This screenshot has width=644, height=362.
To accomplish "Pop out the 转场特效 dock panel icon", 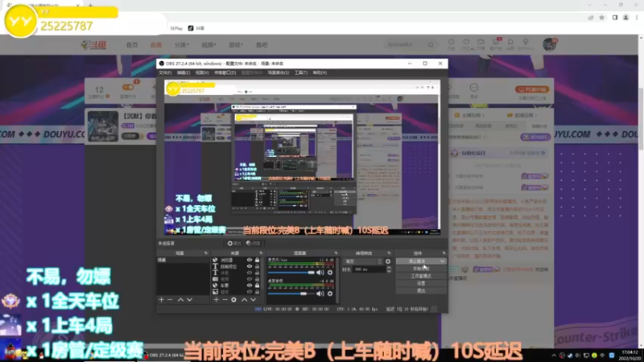I will (389, 253).
